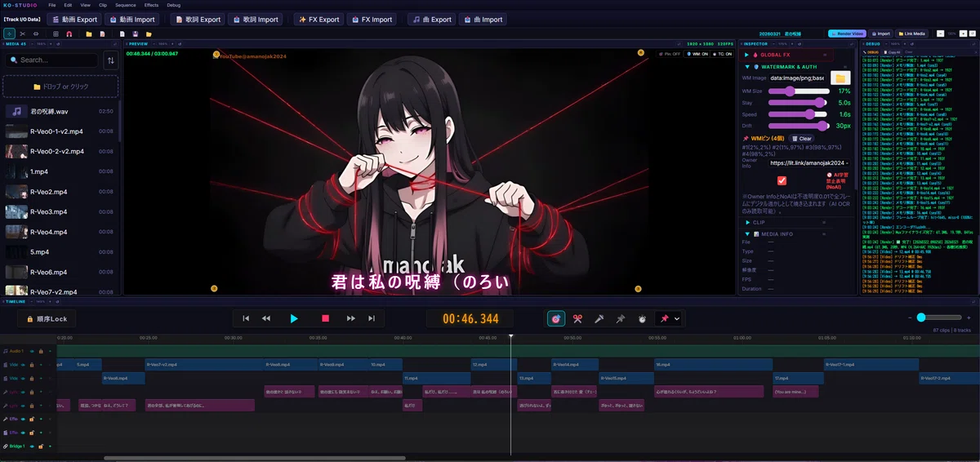Stop playback with the red square
Screen dimensions: 980x462
point(325,318)
